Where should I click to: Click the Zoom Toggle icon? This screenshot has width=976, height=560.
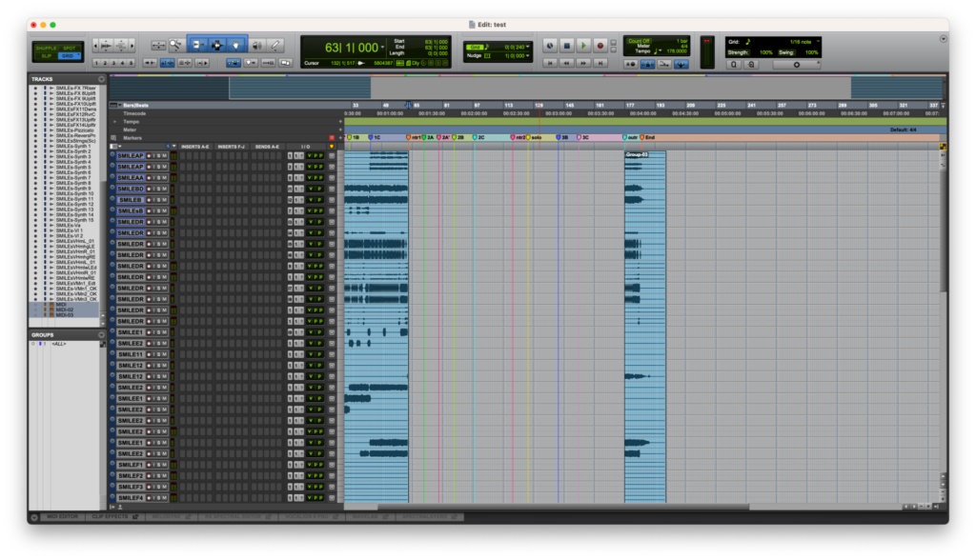pyautogui.click(x=158, y=45)
